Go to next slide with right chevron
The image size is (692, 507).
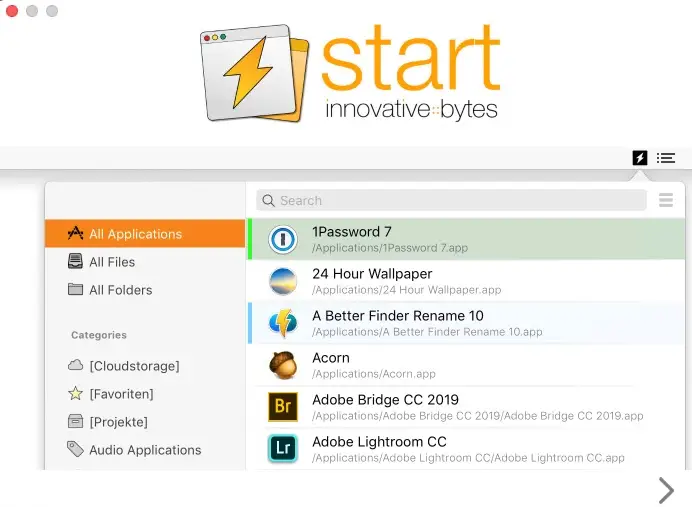666,489
